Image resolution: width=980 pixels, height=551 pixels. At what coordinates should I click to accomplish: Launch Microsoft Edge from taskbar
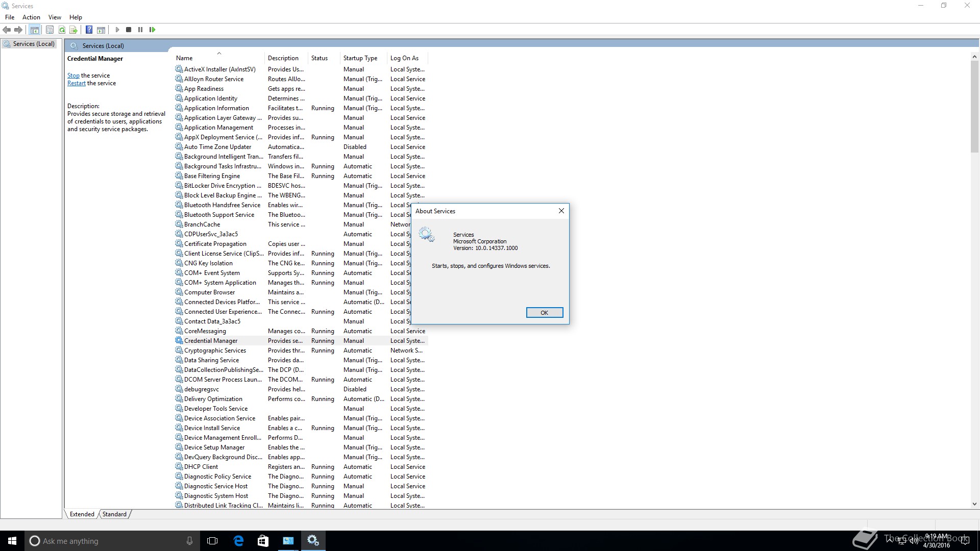pos(238,541)
